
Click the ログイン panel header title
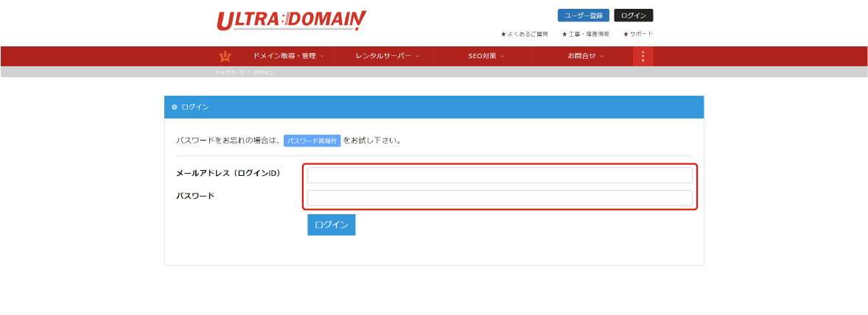pos(195,107)
